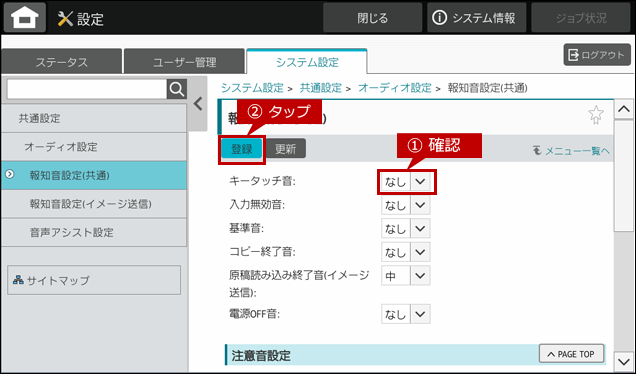Switch to the ステータス tab
The width and height of the screenshot is (636, 374).
(61, 62)
